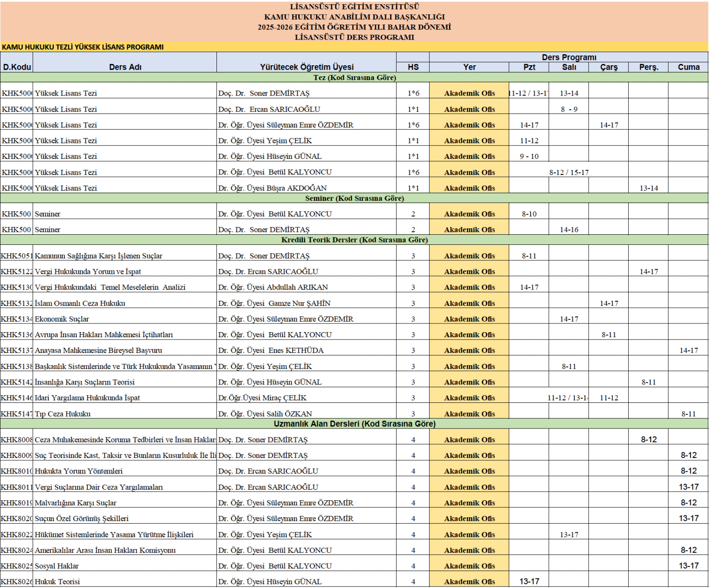710x588 pixels.
Task: Select the Sosyal Haklar course cell
Action: click(57, 566)
